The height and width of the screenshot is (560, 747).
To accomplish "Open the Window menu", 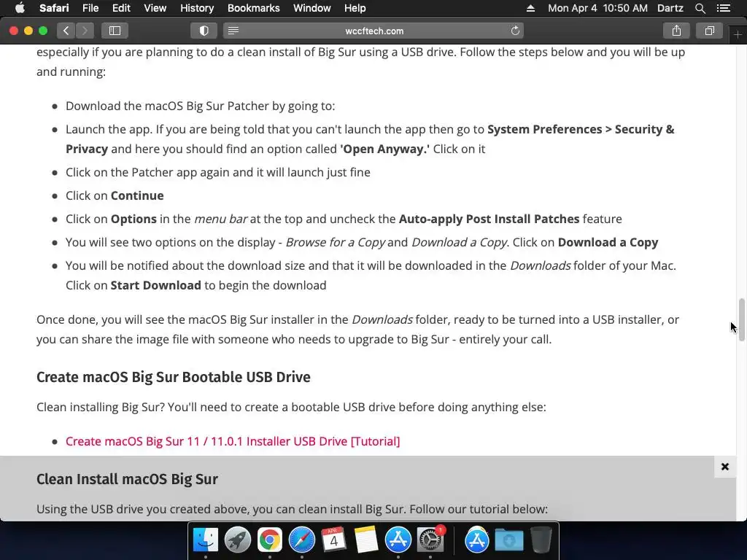I will [311, 8].
